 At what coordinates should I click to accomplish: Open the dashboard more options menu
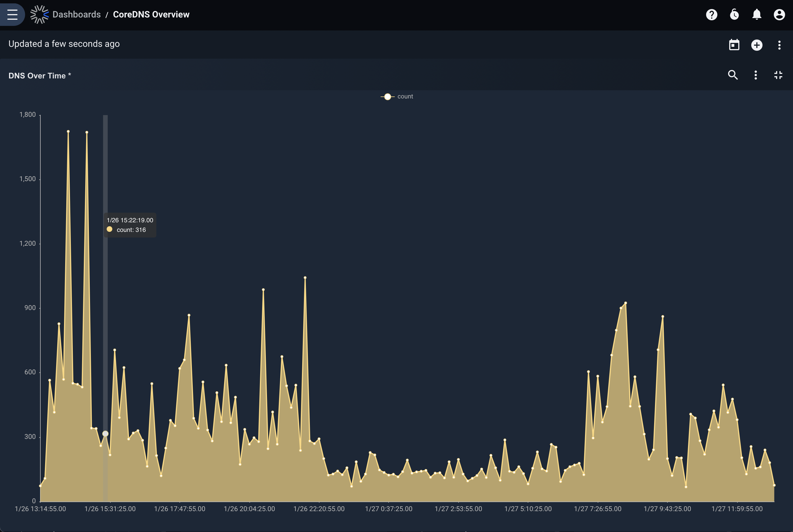(x=779, y=45)
